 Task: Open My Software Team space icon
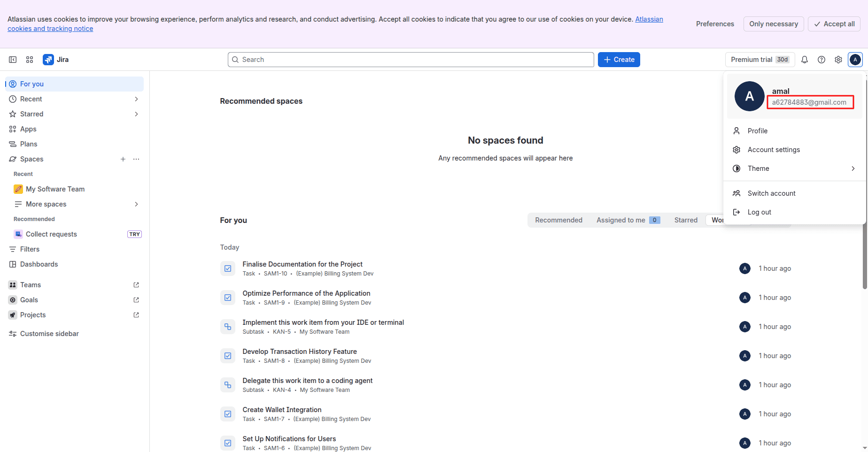click(x=18, y=189)
